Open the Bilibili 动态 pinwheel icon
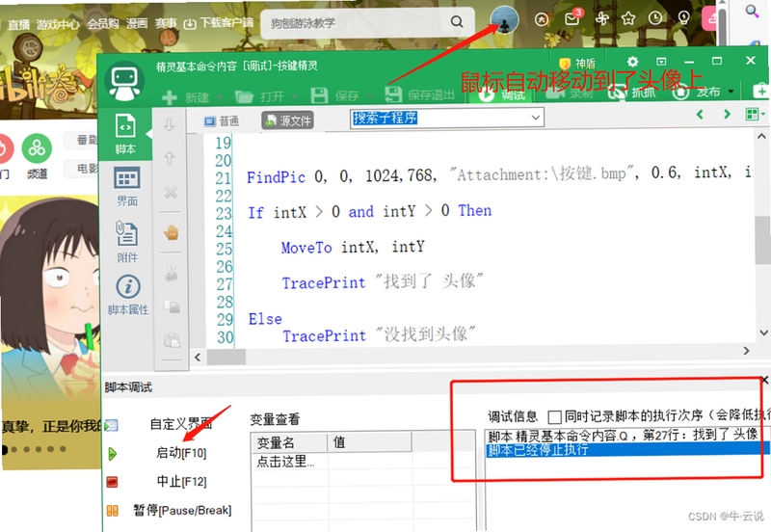This screenshot has height=532, width=771. pos(601,18)
